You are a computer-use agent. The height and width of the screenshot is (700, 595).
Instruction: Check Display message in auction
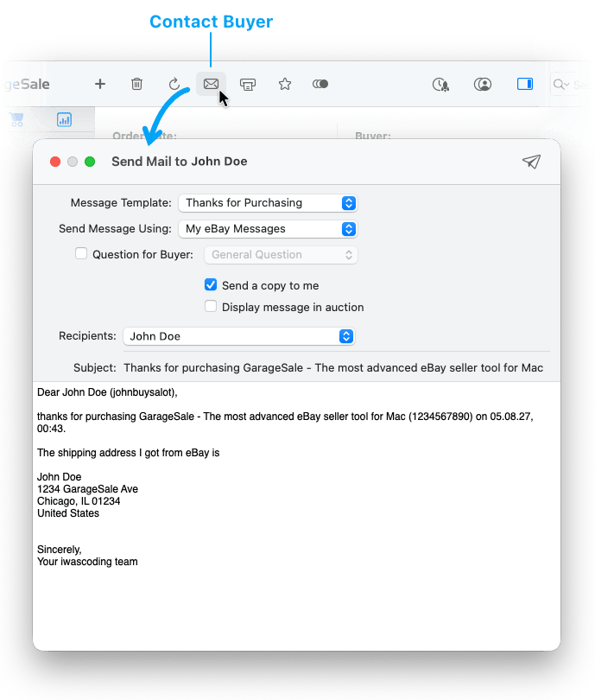[211, 306]
